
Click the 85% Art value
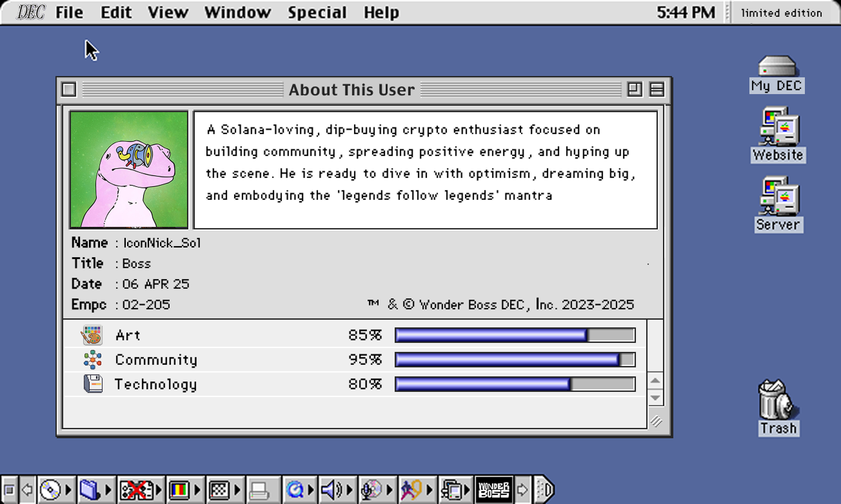tap(365, 335)
